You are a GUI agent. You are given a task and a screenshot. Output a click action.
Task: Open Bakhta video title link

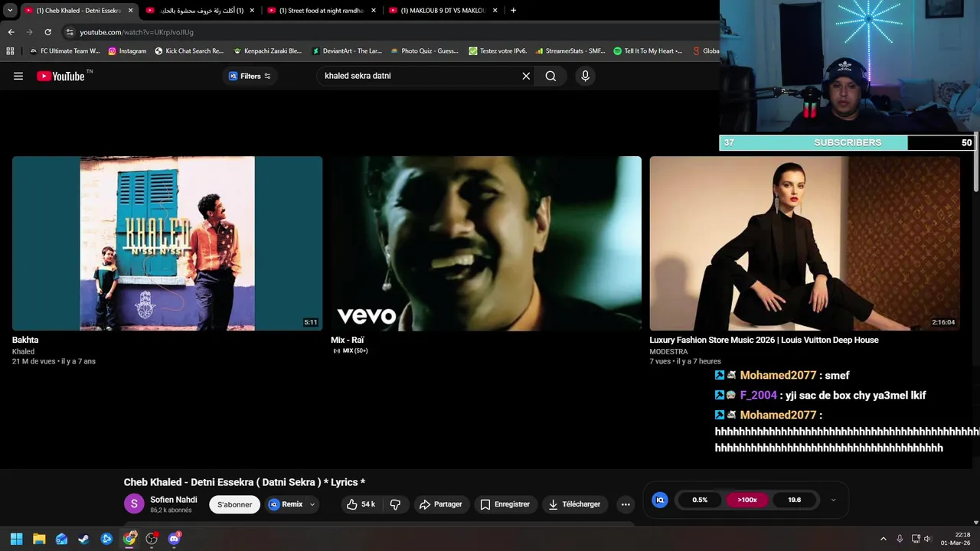click(25, 340)
